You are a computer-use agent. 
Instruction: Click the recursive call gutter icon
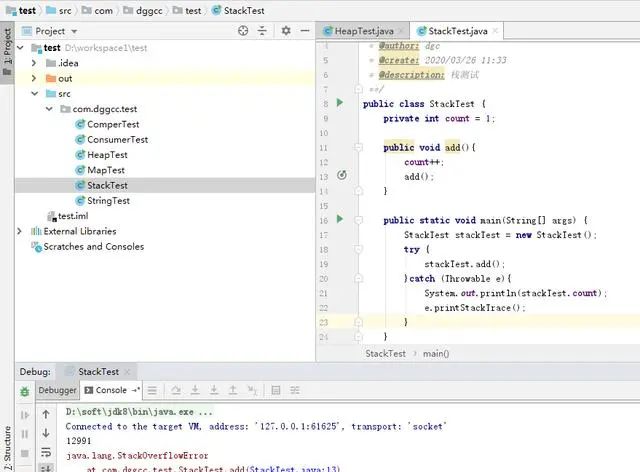[341, 175]
